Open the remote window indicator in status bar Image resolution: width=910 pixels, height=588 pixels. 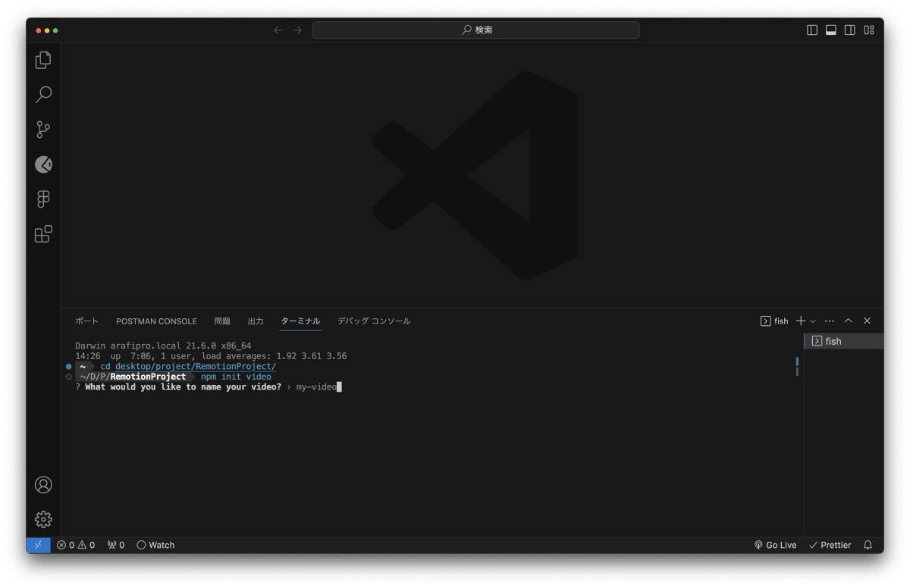click(x=38, y=545)
